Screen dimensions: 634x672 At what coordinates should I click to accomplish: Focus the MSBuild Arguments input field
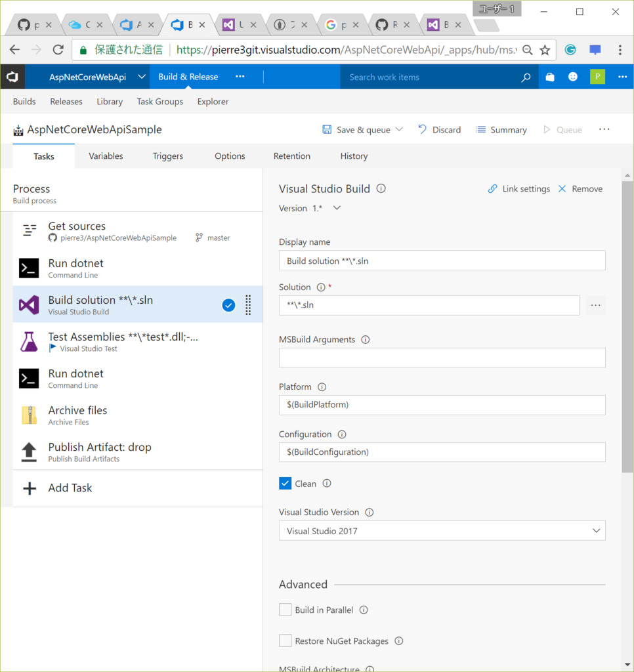(442, 358)
